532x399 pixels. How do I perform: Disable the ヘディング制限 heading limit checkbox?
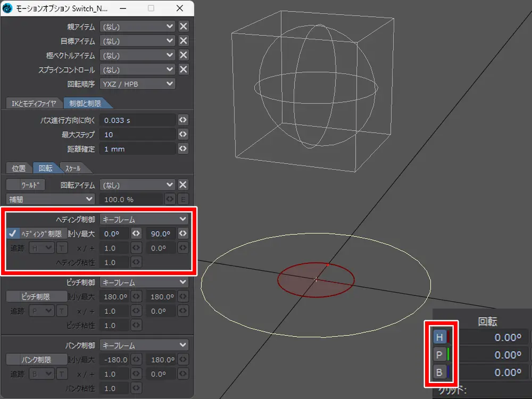[x=13, y=233]
